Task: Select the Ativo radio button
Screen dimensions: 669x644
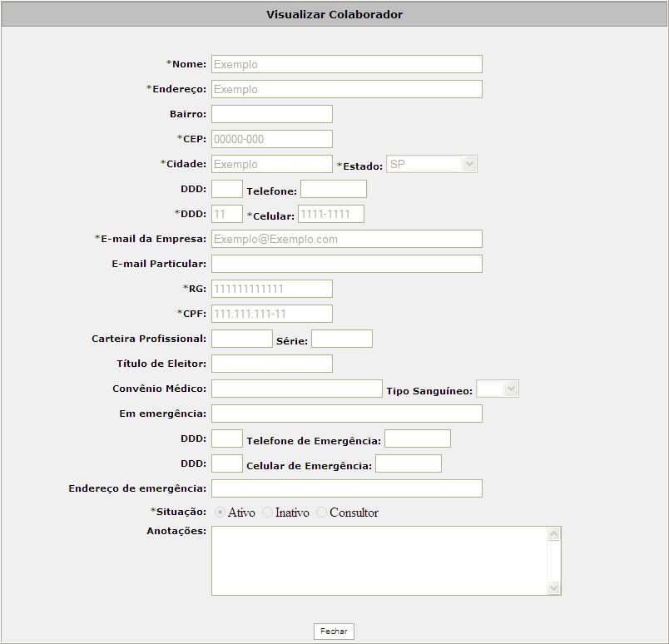Action: 220,513
